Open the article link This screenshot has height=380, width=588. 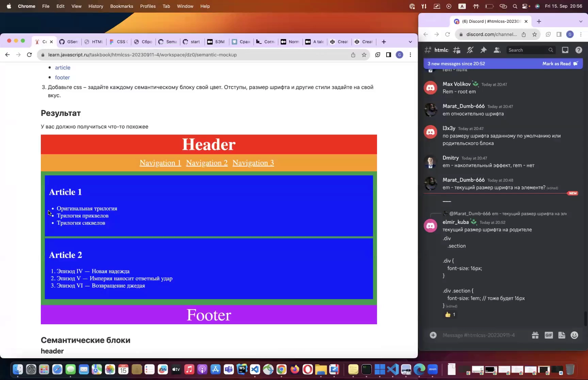(63, 68)
